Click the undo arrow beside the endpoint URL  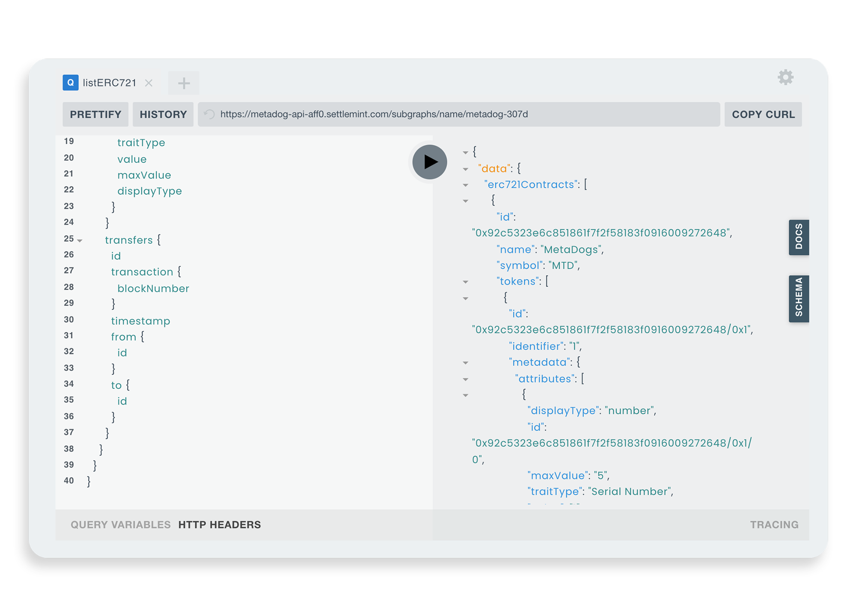pos(209,114)
